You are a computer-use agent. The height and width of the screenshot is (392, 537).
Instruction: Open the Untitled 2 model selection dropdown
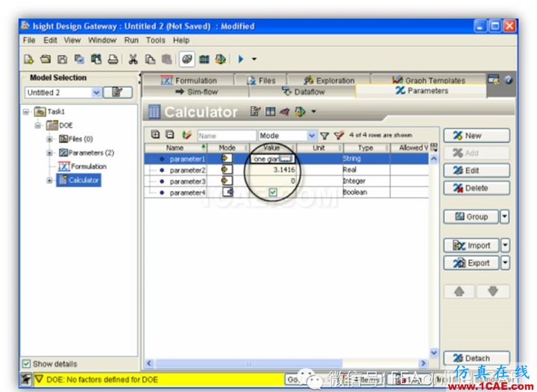pos(96,92)
